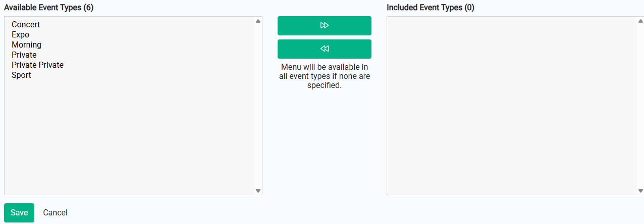
Task: Click the backward double-arrow remove button
Action: [x=325, y=49]
